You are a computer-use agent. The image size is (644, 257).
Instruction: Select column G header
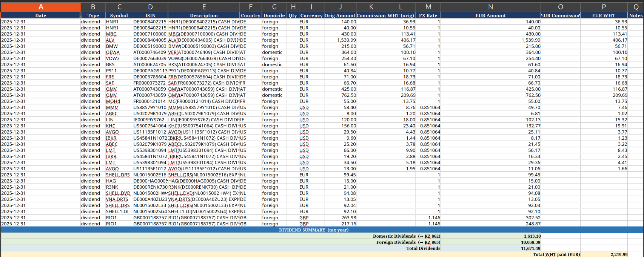pos(274,7)
